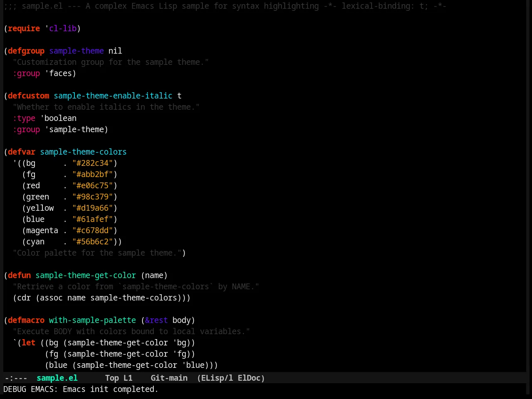Click the '&rest' parameter keyword
Viewport: 532px width, 399px height.
tap(156, 320)
